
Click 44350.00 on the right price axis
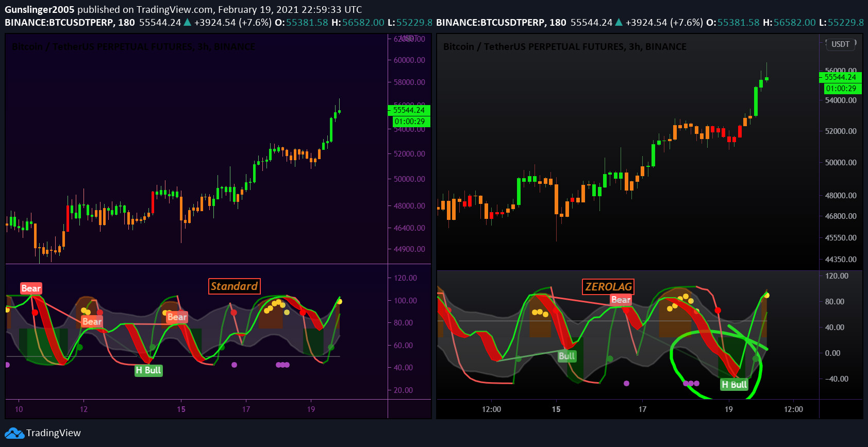click(841, 260)
